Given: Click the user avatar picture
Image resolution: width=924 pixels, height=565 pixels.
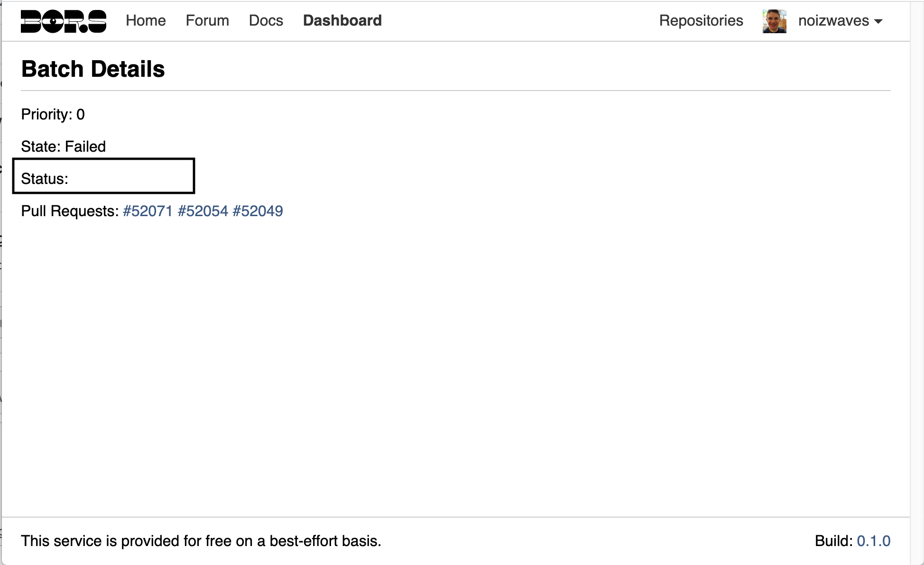Looking at the screenshot, I should click(x=774, y=21).
